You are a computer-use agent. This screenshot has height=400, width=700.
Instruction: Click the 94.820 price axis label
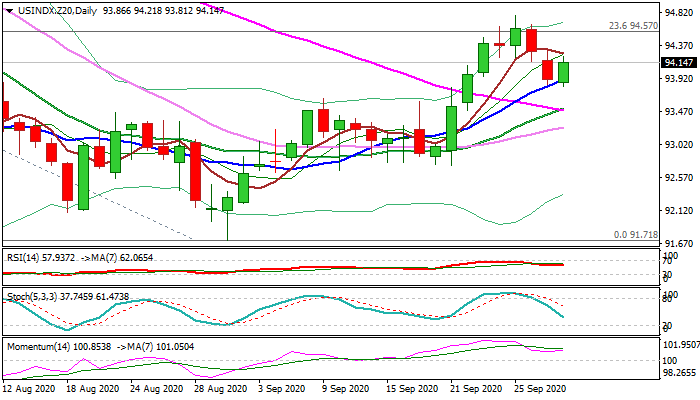click(678, 13)
